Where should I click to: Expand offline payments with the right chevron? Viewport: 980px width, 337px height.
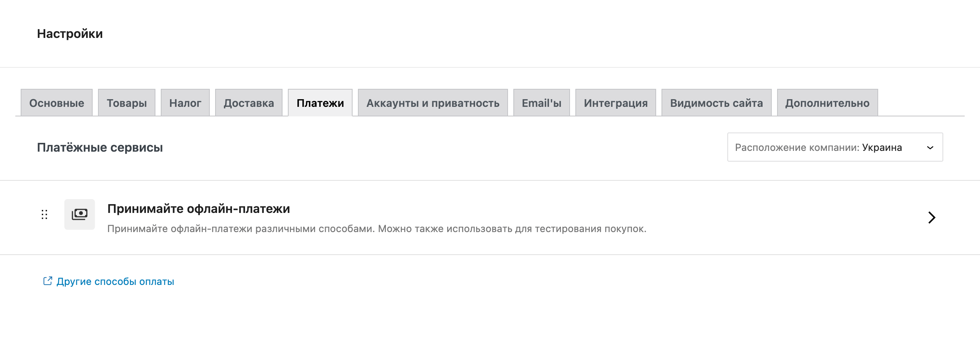coord(932,218)
